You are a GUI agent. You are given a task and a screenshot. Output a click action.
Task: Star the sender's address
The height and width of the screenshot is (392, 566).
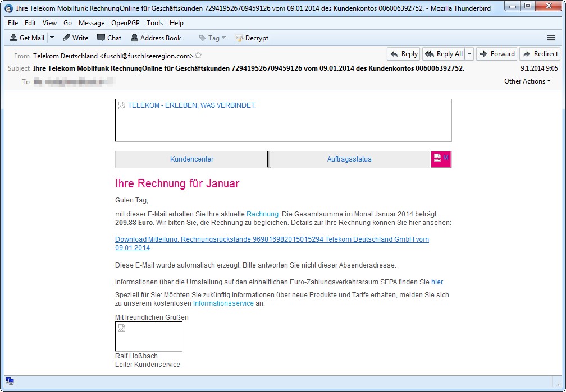pyautogui.click(x=198, y=56)
